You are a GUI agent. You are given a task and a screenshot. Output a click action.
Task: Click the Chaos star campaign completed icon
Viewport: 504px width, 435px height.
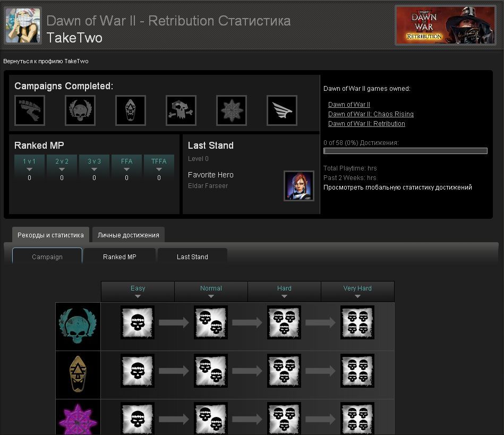click(232, 110)
